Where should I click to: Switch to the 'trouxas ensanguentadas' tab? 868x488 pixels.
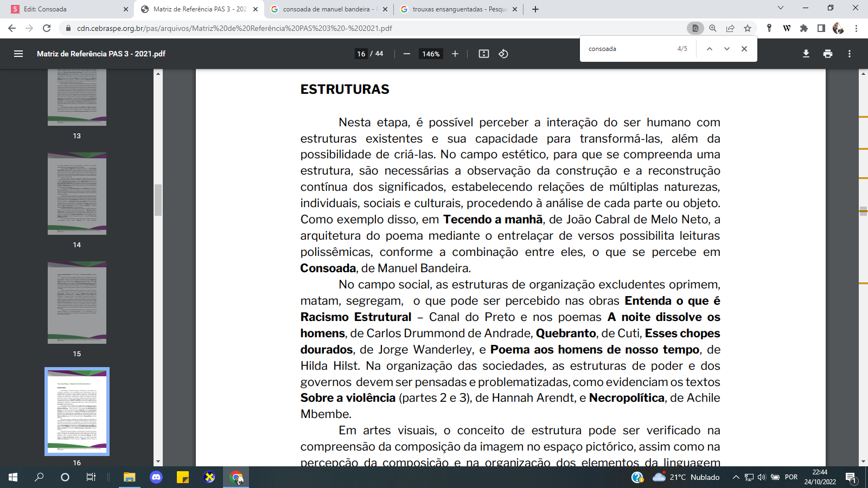coord(458,9)
